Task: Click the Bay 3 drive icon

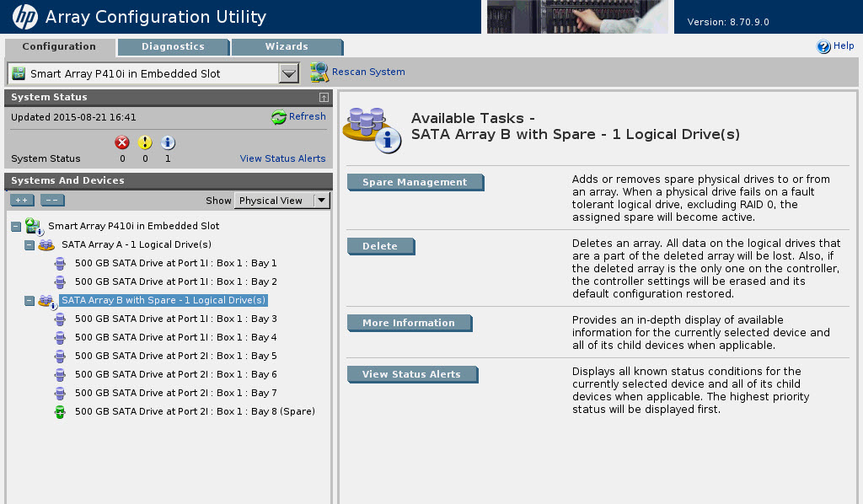Action: tap(60, 319)
